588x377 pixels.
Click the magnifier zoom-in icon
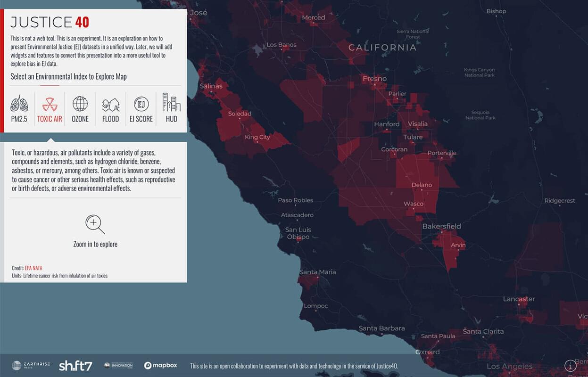(x=95, y=224)
